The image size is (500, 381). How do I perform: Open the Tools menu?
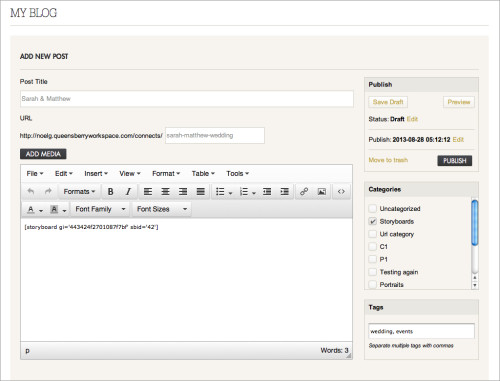(x=238, y=173)
